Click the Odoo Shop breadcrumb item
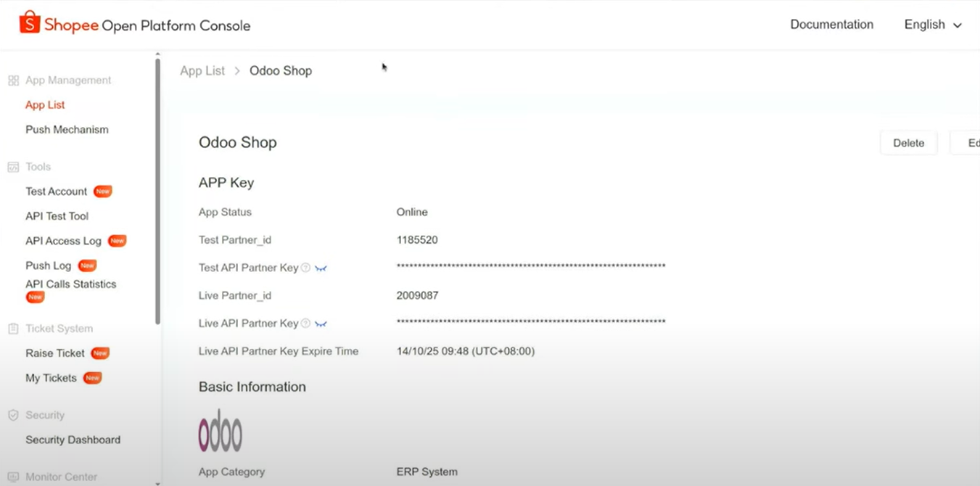Viewport: 980px width, 486px height. click(281, 71)
